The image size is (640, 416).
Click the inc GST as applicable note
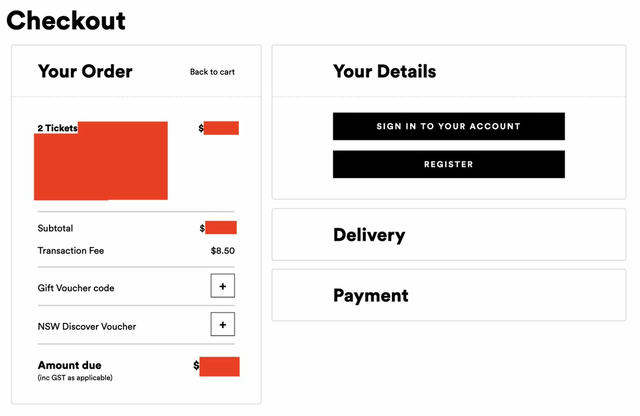pyautogui.click(x=75, y=378)
